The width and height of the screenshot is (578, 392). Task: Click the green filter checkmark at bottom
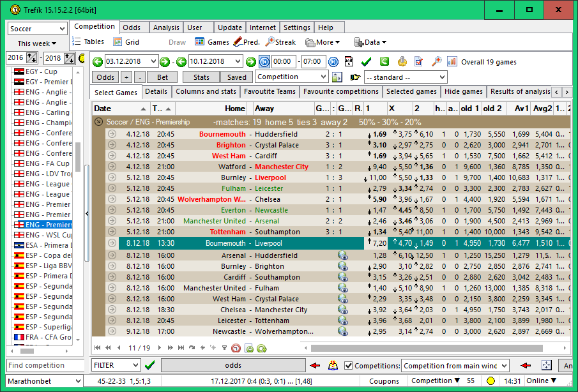click(150, 366)
